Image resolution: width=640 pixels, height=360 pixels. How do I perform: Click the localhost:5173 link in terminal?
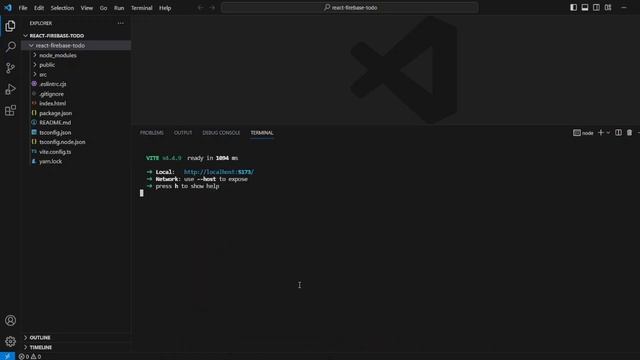click(219, 172)
